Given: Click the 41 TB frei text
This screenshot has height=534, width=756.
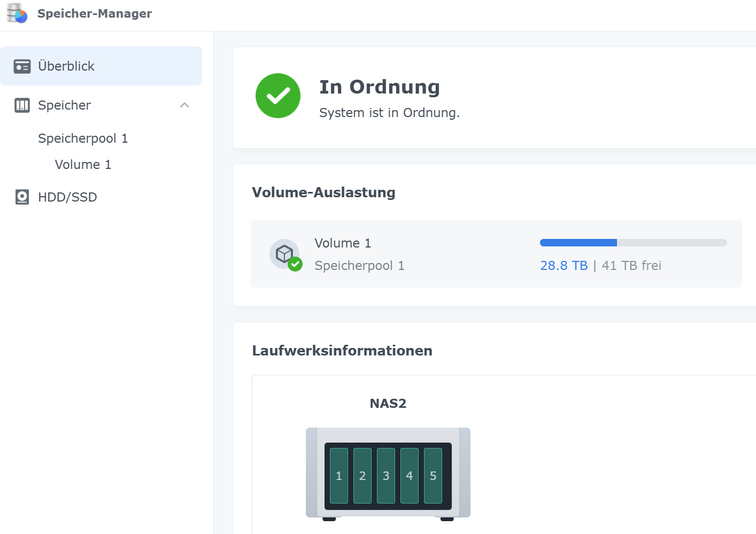Looking at the screenshot, I should coord(631,266).
